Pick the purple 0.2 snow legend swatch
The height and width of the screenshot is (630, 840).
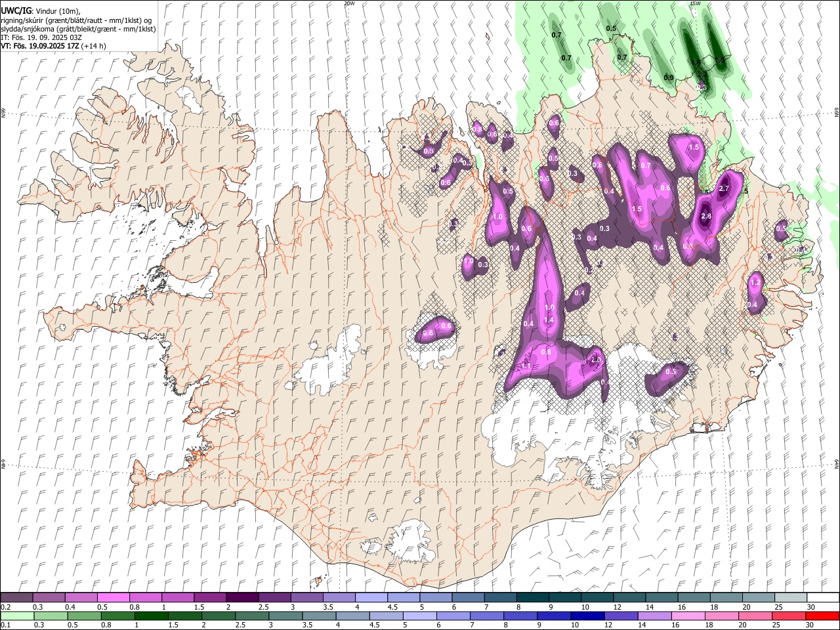click(16, 597)
